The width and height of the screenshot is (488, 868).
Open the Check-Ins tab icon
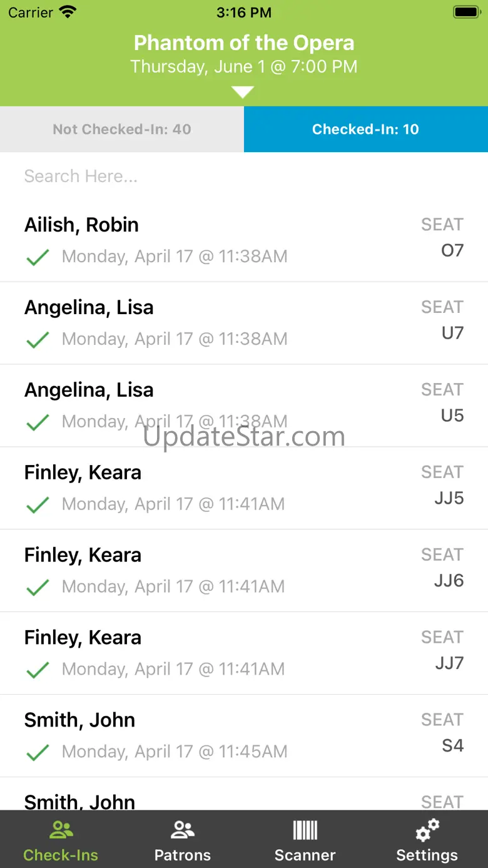point(61,831)
